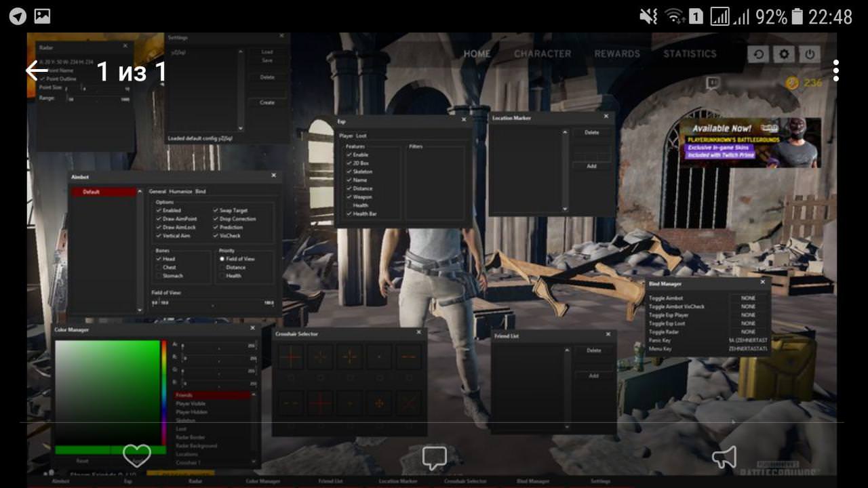
Task: Toggle the Prediction checkbox
Action: click(216, 227)
